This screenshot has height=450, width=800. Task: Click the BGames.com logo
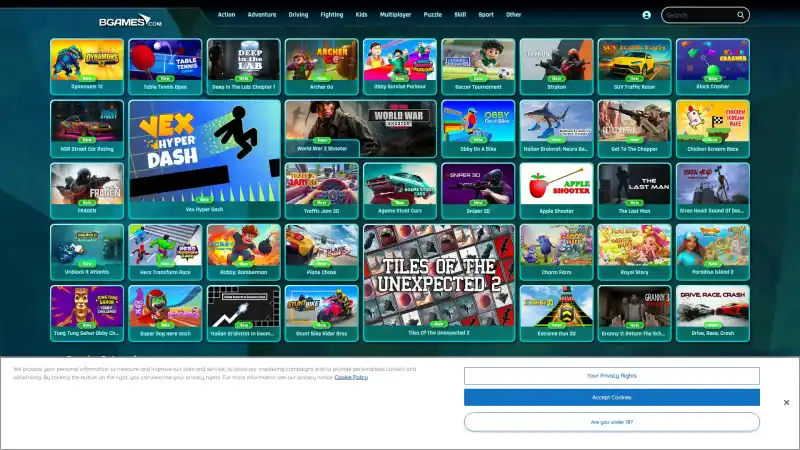(x=129, y=18)
